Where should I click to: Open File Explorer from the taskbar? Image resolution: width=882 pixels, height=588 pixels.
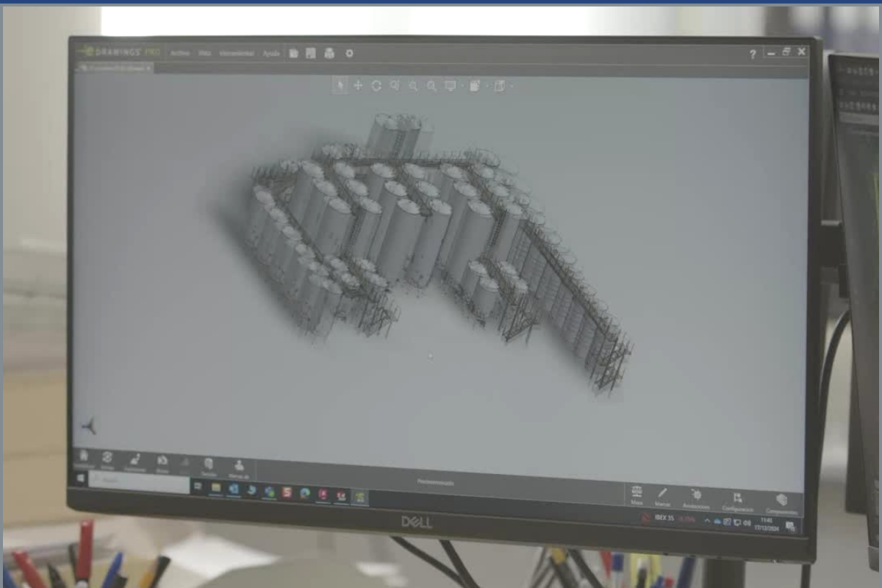[215, 487]
